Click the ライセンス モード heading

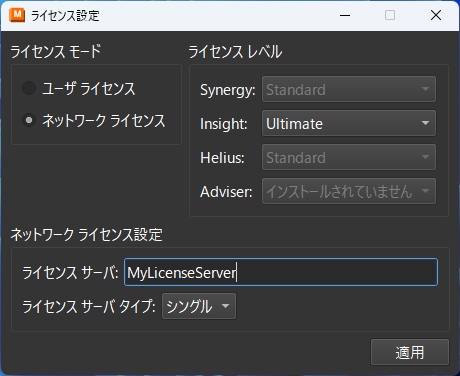tap(56, 52)
